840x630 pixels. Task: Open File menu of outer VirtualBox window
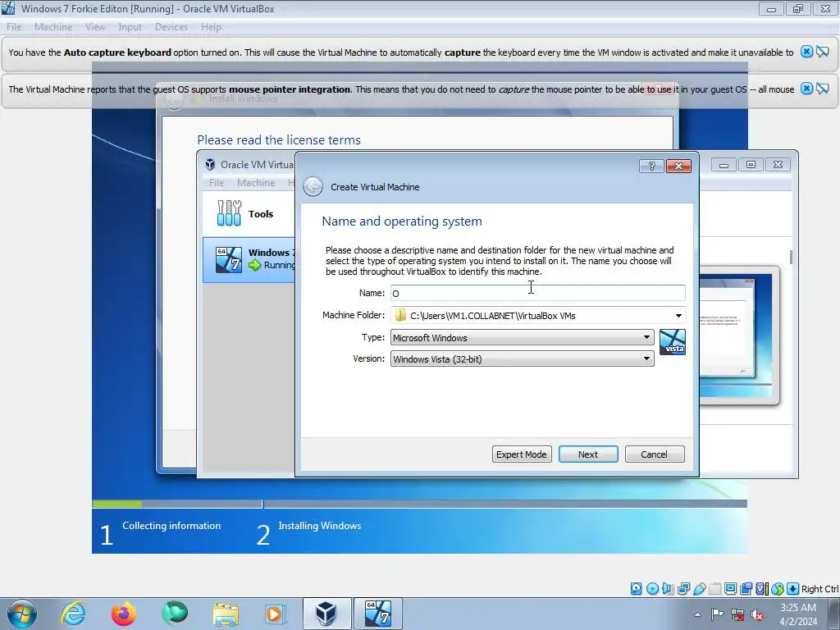[14, 27]
